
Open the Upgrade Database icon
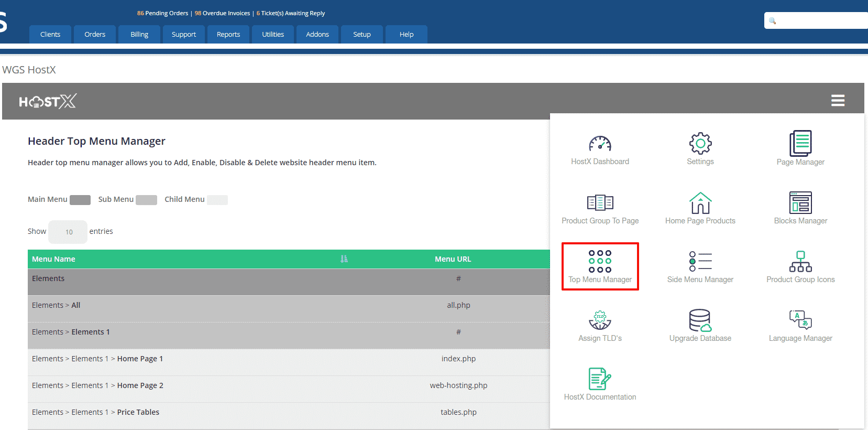pos(700,320)
